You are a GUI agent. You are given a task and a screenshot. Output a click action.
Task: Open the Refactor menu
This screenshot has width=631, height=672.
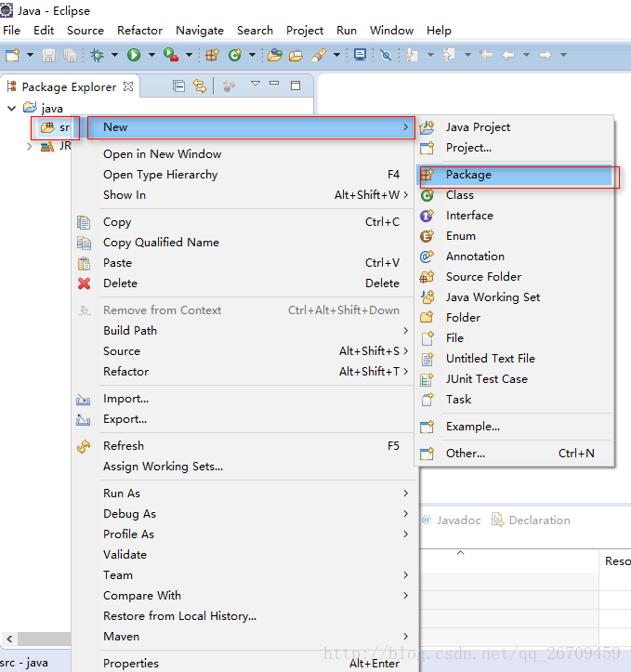[139, 31]
